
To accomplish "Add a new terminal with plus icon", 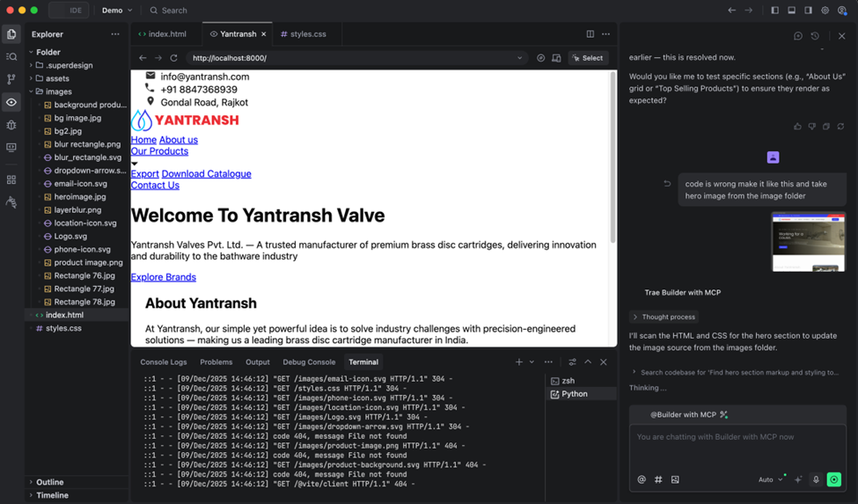I will click(x=518, y=362).
